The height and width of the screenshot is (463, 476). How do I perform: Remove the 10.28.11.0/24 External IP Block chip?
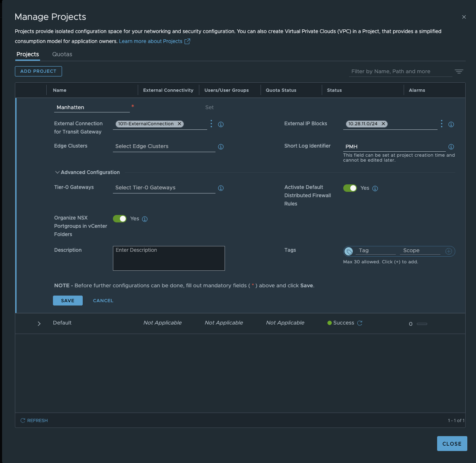point(383,124)
